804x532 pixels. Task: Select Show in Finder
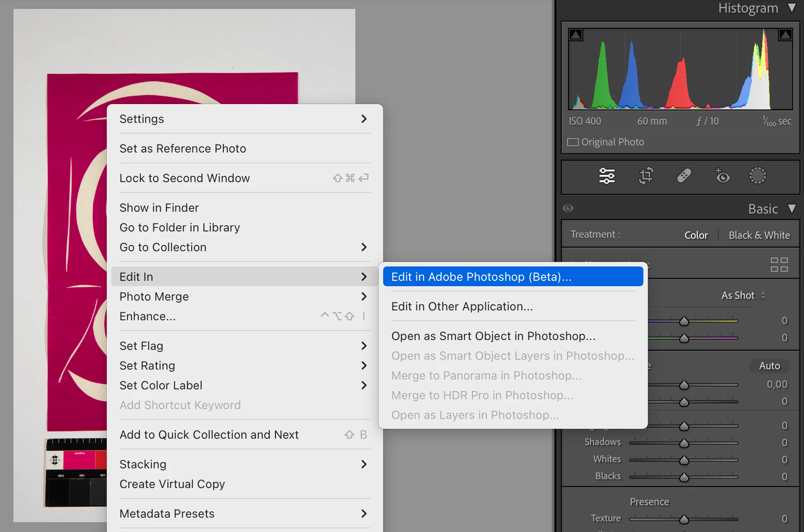pos(245,208)
